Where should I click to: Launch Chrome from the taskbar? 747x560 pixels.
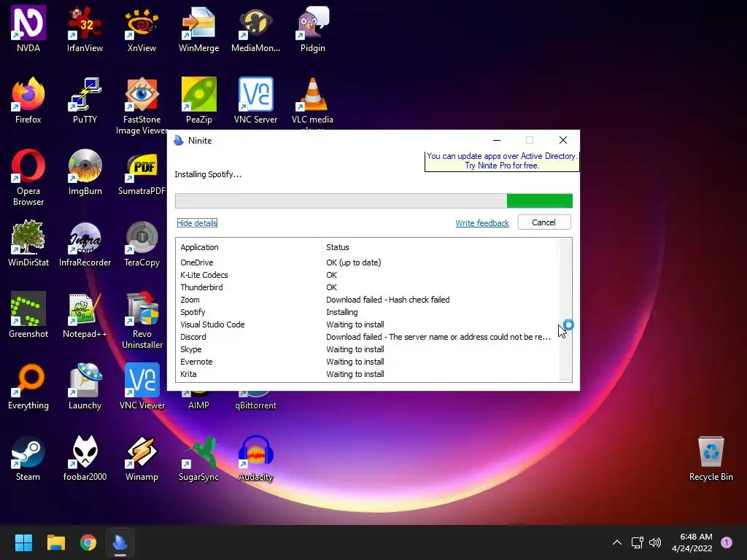click(88, 542)
